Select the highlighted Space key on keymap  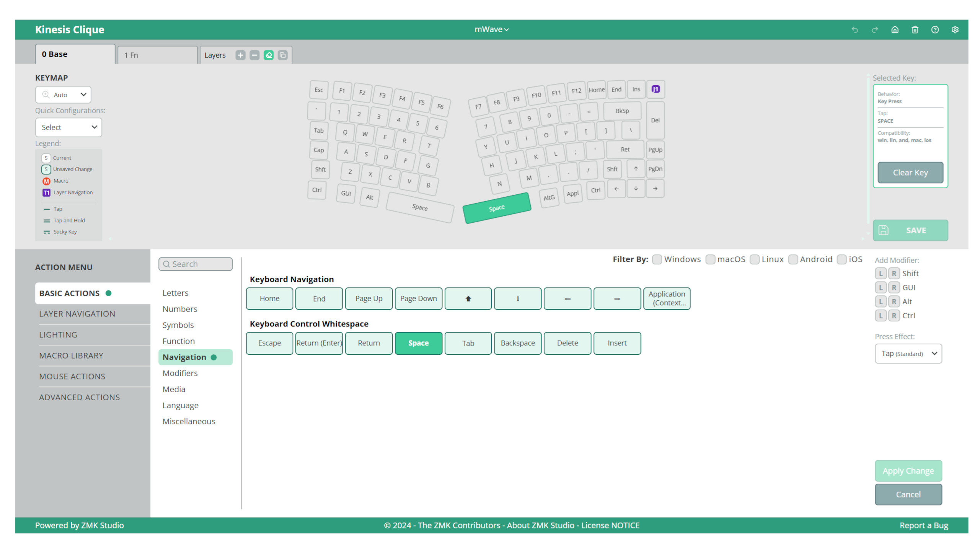pos(497,208)
